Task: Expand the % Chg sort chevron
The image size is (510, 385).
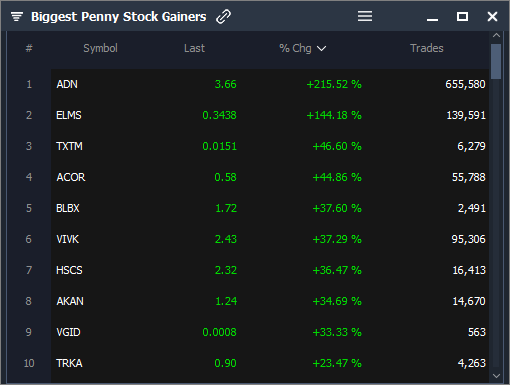Action: 321,49
